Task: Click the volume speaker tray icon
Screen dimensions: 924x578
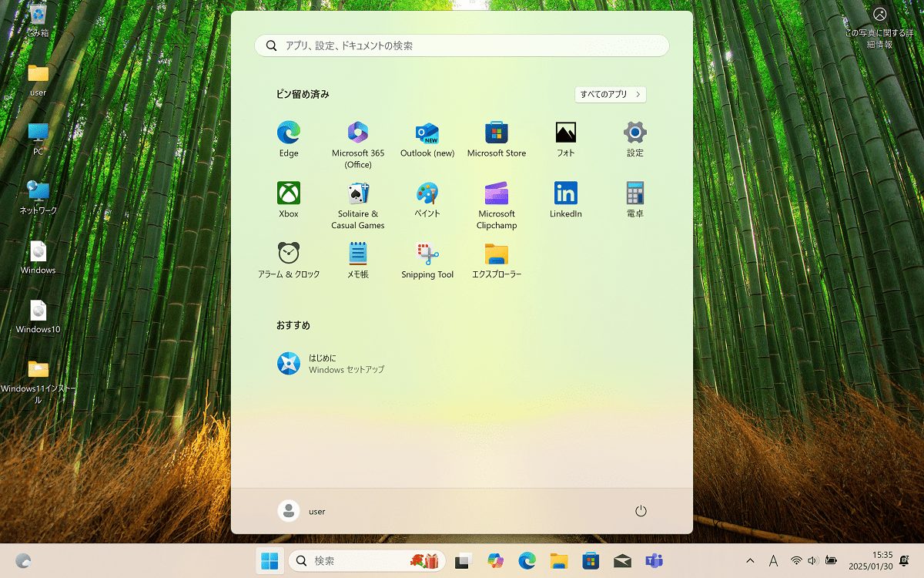Action: coord(813,561)
